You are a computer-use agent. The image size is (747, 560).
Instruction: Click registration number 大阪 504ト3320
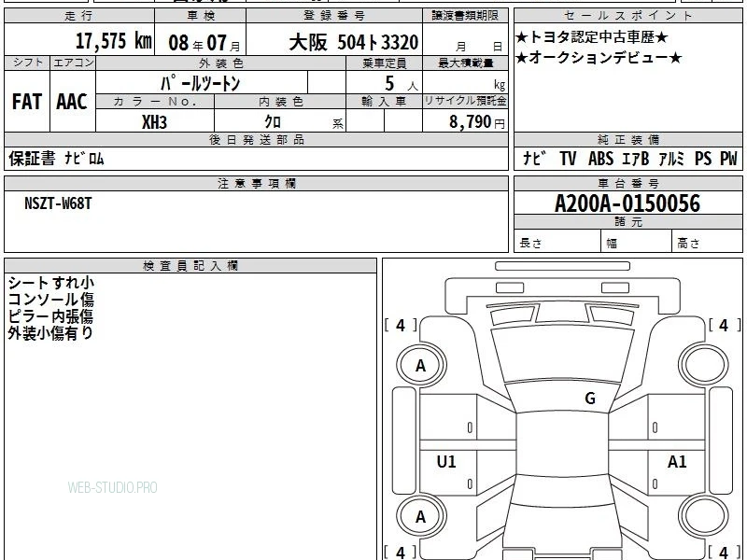point(354,43)
